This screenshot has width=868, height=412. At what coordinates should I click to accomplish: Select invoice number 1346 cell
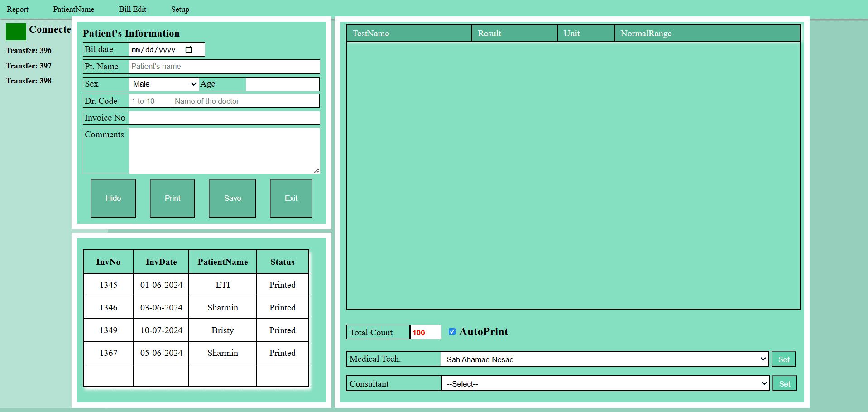(109, 307)
